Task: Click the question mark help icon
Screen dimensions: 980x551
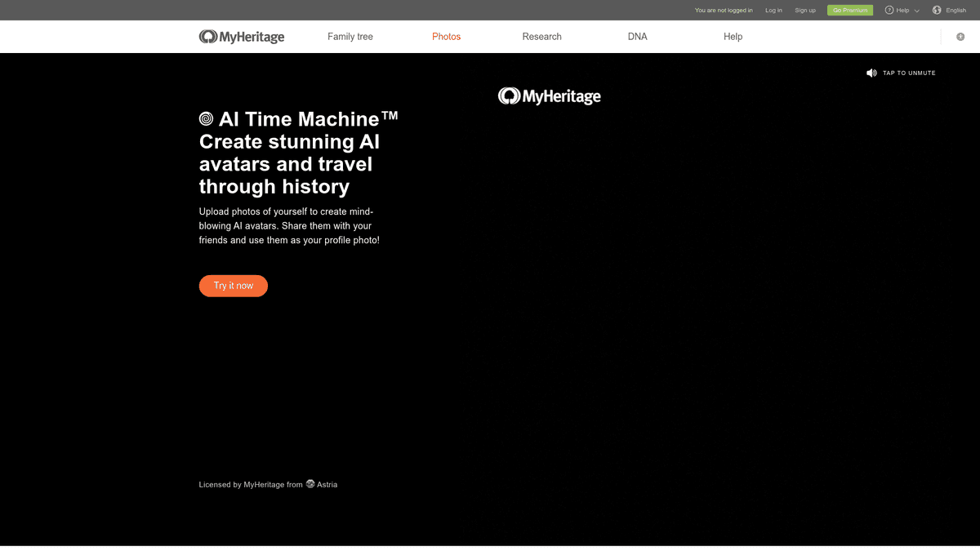Action: (889, 11)
